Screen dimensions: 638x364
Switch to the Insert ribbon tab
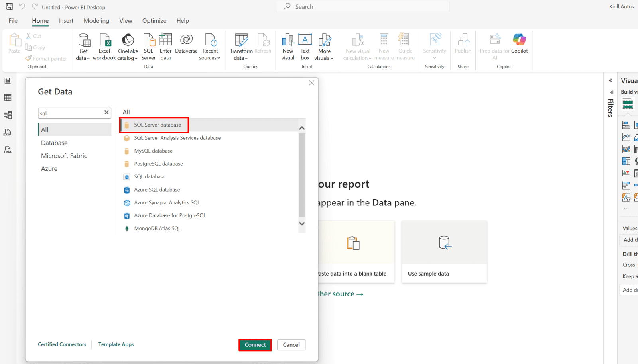[66, 21]
